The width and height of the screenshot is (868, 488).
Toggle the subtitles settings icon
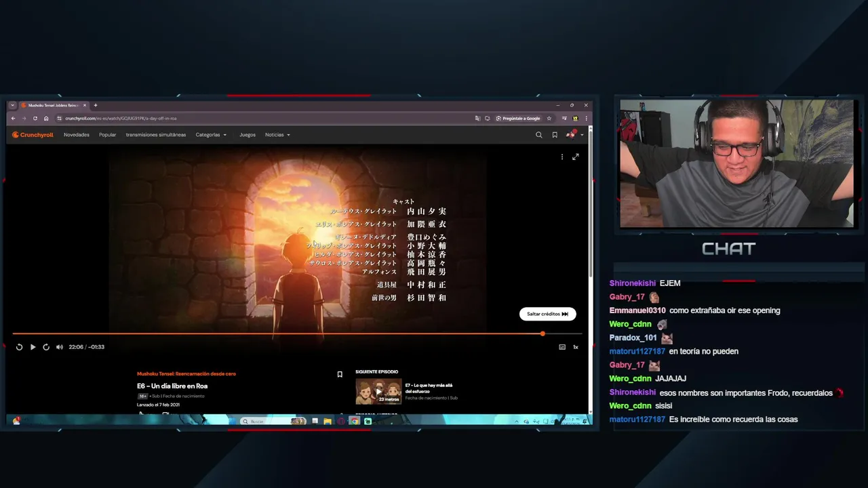pyautogui.click(x=562, y=347)
